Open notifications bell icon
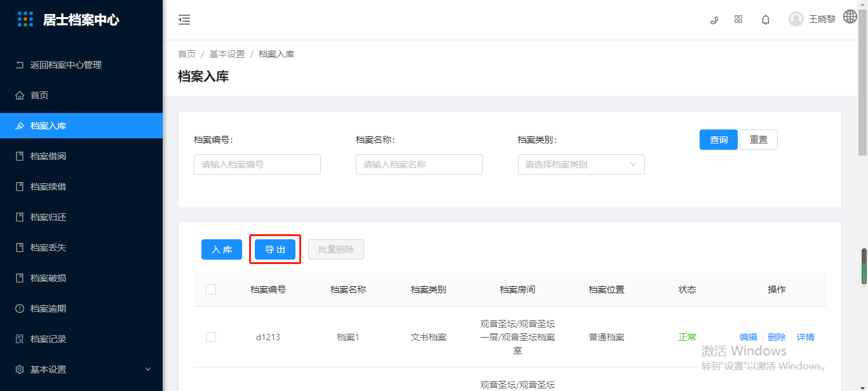The height and width of the screenshot is (391, 868). [x=766, y=20]
